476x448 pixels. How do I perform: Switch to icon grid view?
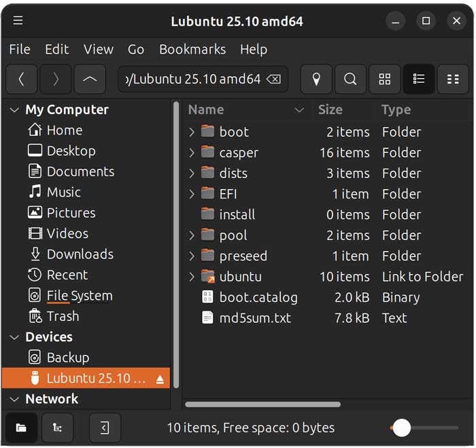(x=384, y=80)
